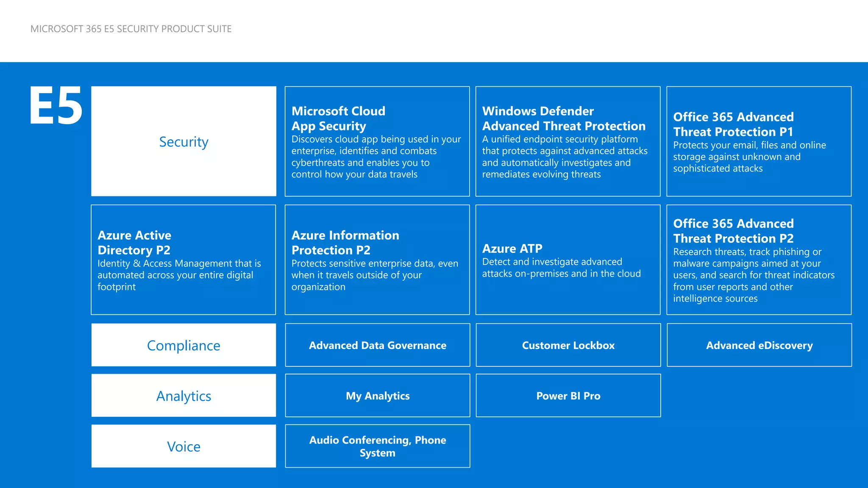Viewport: 868px width, 488px height.
Task: Click 'Research threats, track phishing or' text
Action: (747, 252)
